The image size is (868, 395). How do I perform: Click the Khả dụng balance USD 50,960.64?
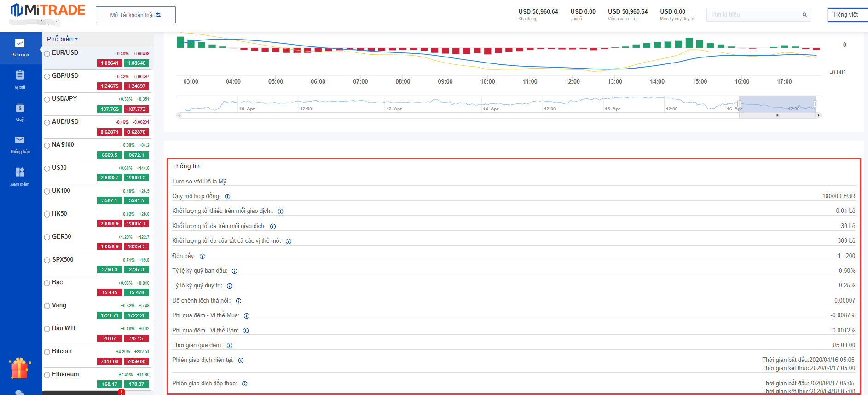538,11
